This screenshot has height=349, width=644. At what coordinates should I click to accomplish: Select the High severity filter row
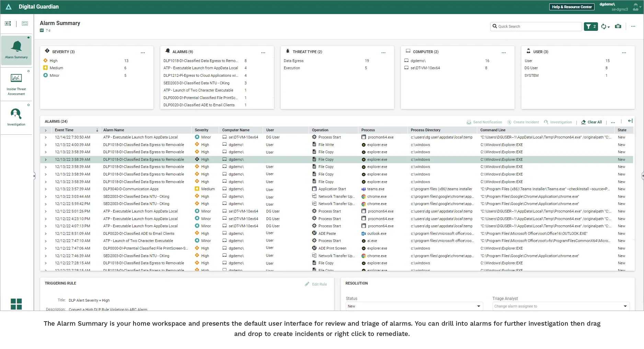pos(54,61)
